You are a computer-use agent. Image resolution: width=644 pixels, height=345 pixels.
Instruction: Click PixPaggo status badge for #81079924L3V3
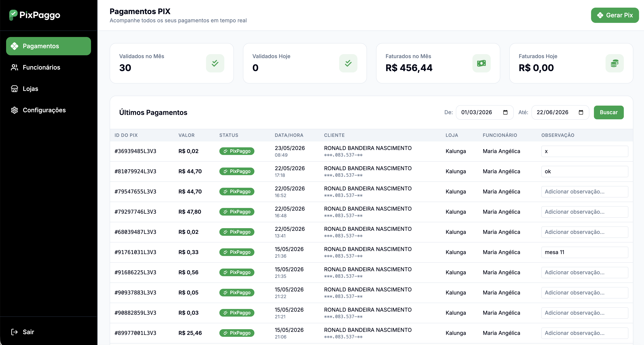coord(237,171)
